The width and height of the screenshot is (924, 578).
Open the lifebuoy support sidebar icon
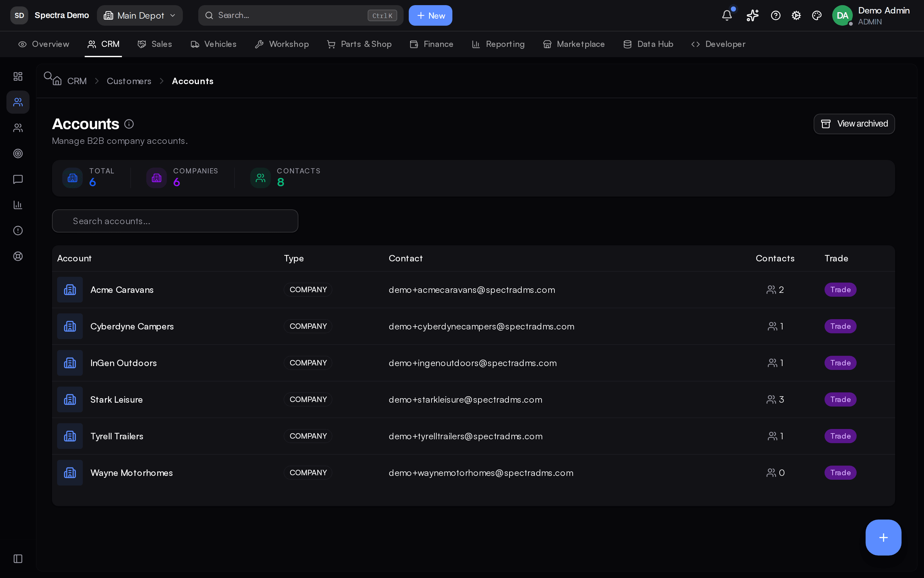click(x=18, y=256)
